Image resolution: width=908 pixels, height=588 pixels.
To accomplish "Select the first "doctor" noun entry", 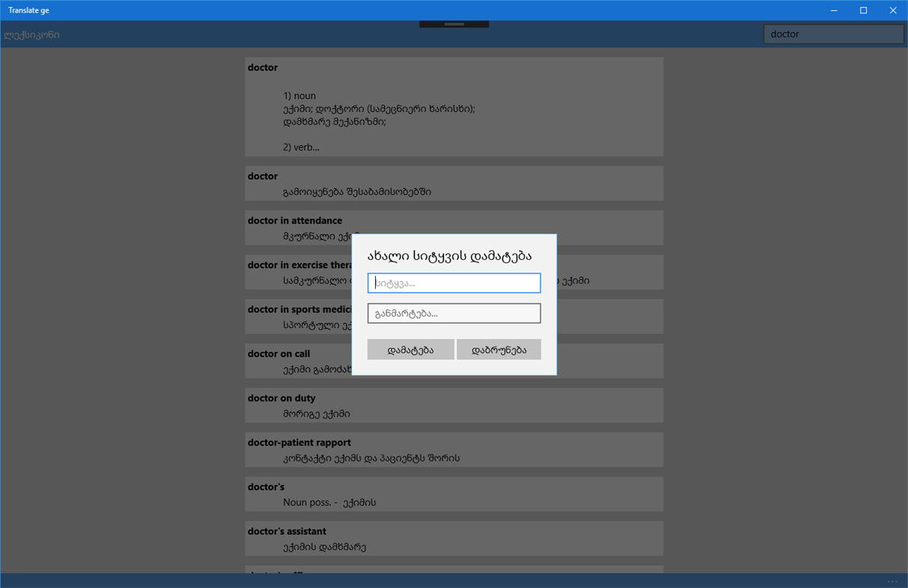I will point(454,106).
